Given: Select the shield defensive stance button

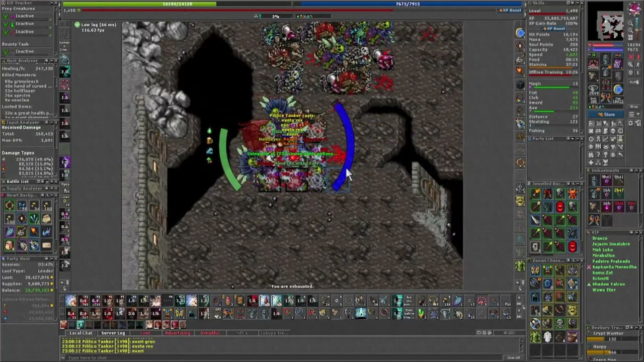Looking at the screenshot, I should 631,73.
